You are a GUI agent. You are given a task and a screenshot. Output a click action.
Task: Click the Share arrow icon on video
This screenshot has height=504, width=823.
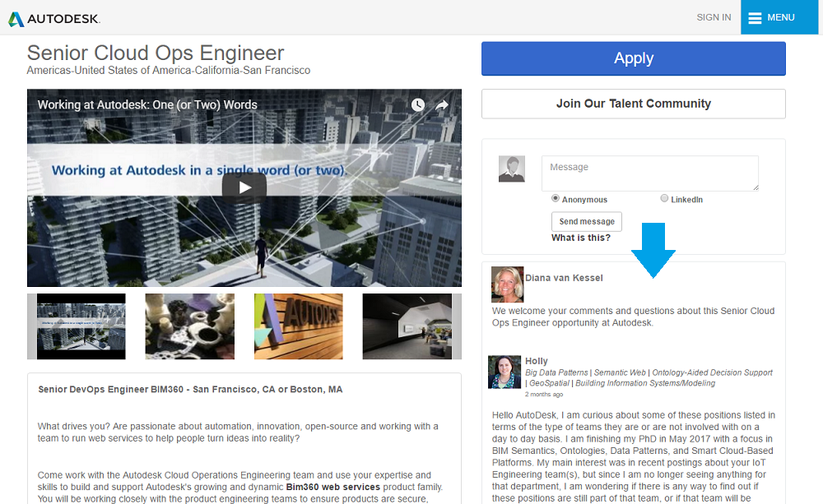click(442, 105)
